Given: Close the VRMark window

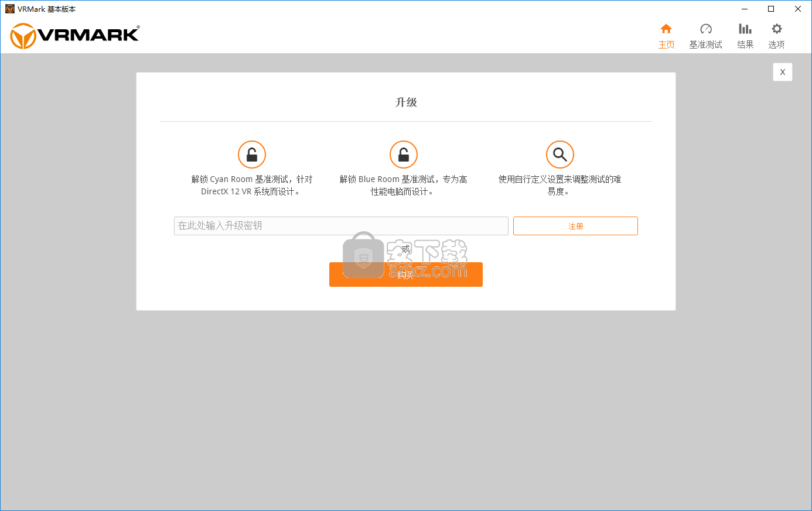Looking at the screenshot, I should tap(798, 9).
